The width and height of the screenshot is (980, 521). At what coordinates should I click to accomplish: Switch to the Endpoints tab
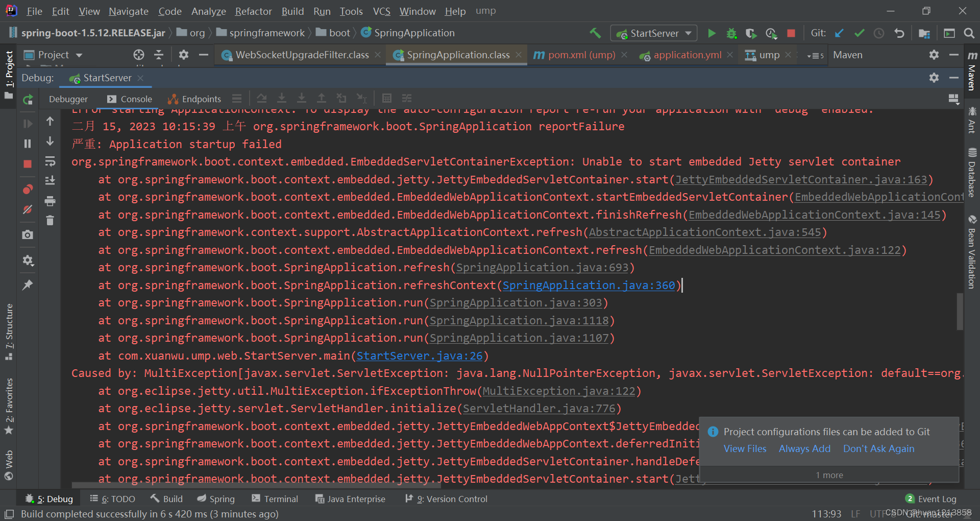click(194, 99)
